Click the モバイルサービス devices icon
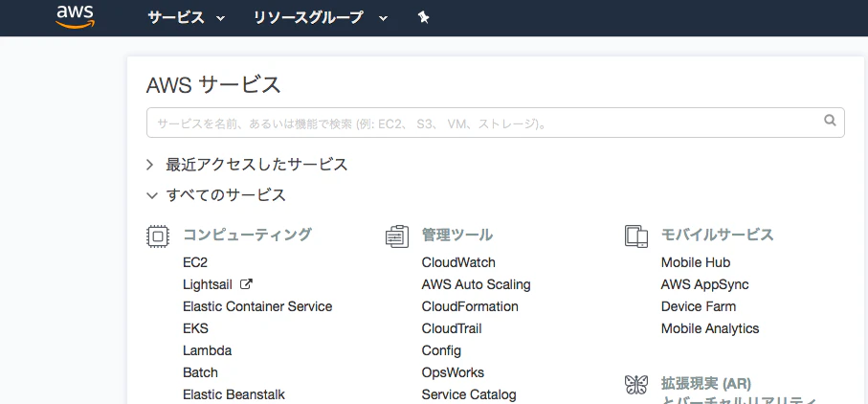868x404 pixels. point(636,236)
